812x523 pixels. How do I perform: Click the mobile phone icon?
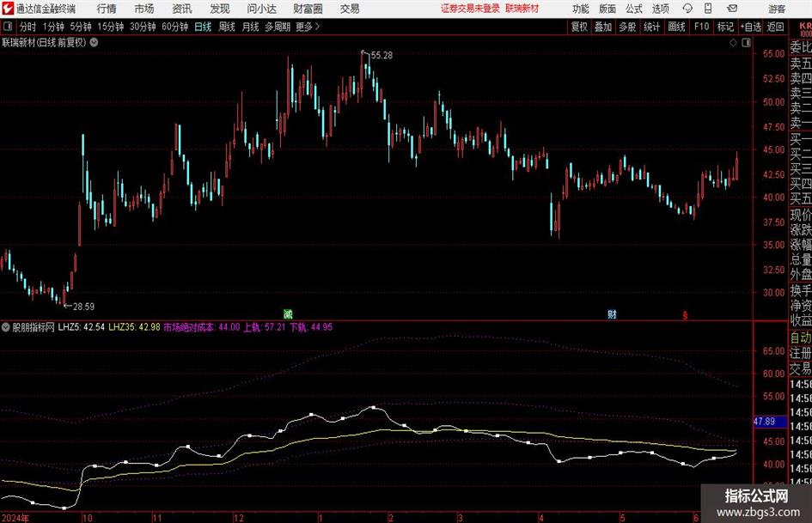(708, 9)
